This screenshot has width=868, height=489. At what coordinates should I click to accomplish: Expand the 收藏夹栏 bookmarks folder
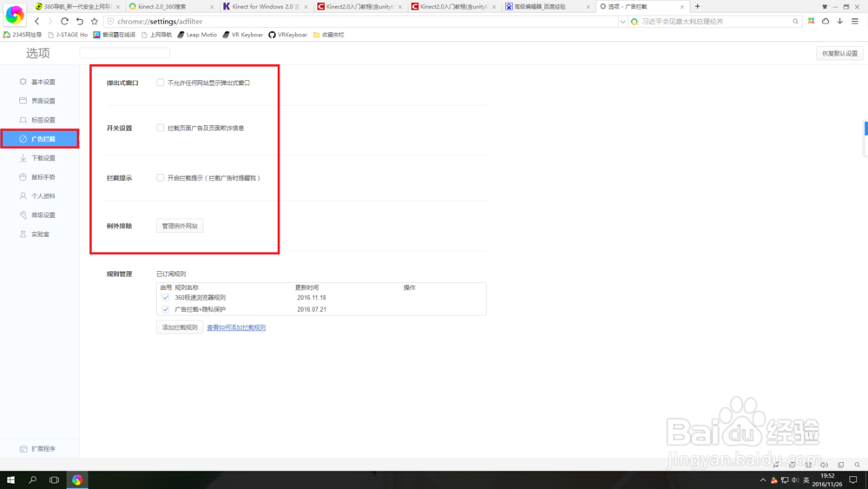[x=329, y=35]
